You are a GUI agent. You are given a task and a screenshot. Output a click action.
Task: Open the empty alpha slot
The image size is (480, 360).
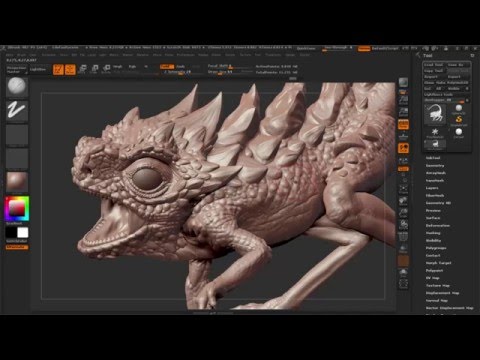17,135
